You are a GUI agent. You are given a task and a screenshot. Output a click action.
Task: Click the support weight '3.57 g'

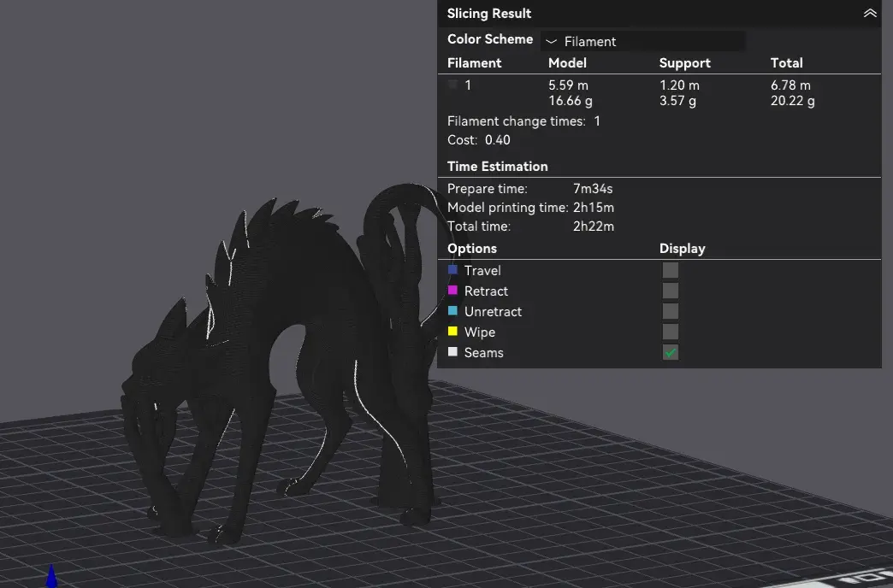[677, 101]
